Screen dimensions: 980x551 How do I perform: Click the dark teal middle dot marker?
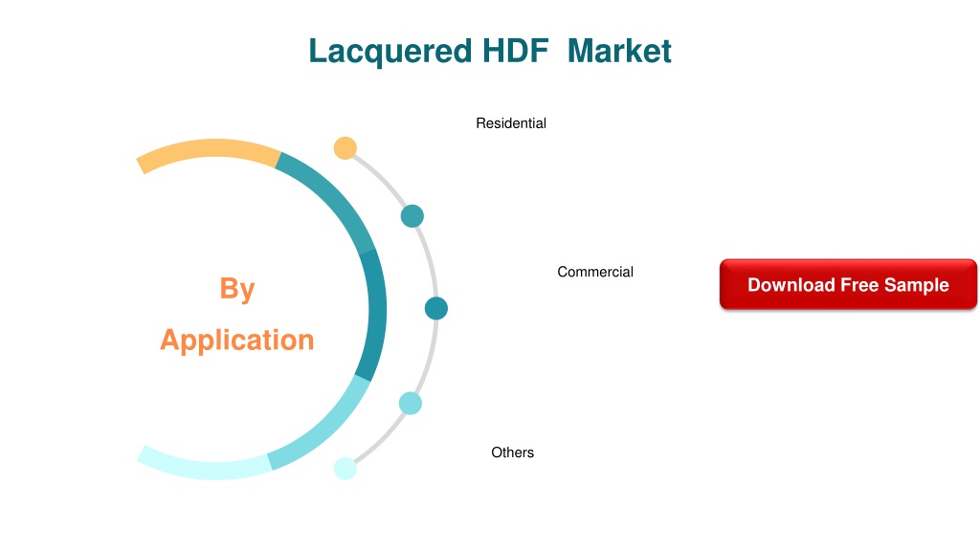[x=436, y=309]
